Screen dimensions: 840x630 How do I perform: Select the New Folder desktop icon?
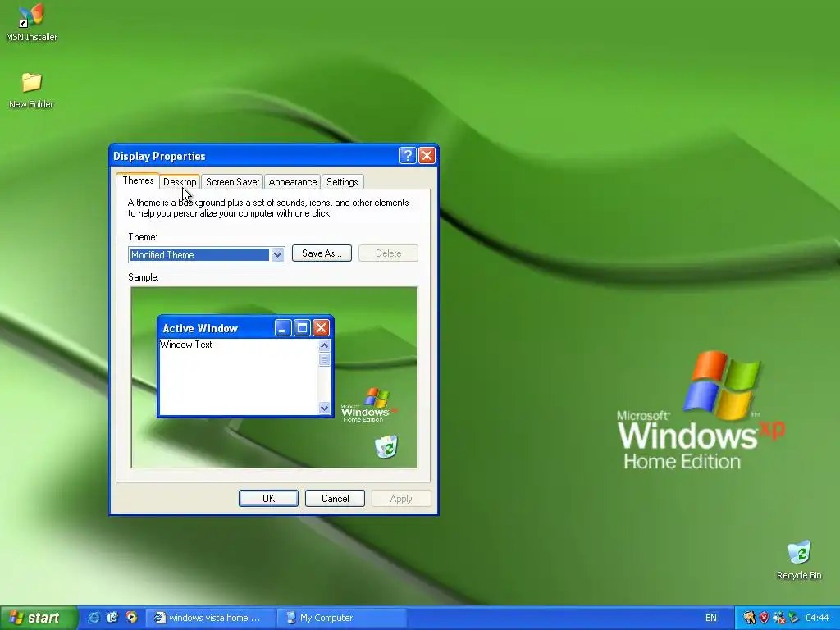pyautogui.click(x=31, y=90)
